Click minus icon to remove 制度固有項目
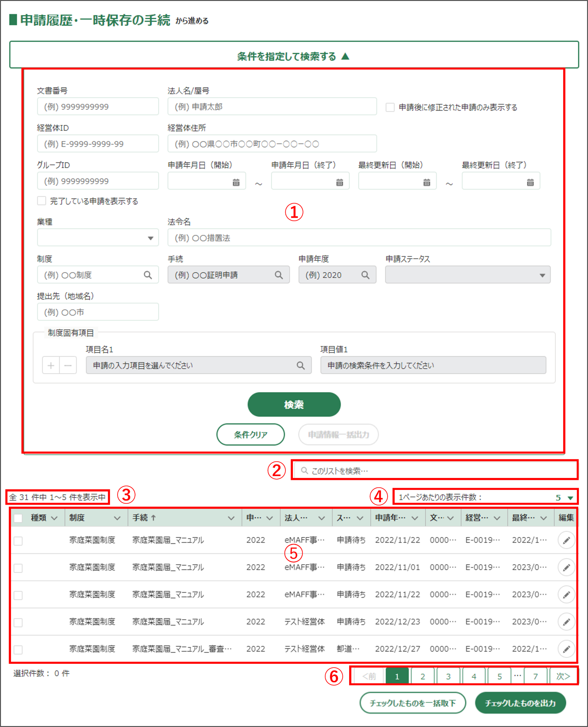The height and width of the screenshot is (727, 588). tap(68, 365)
